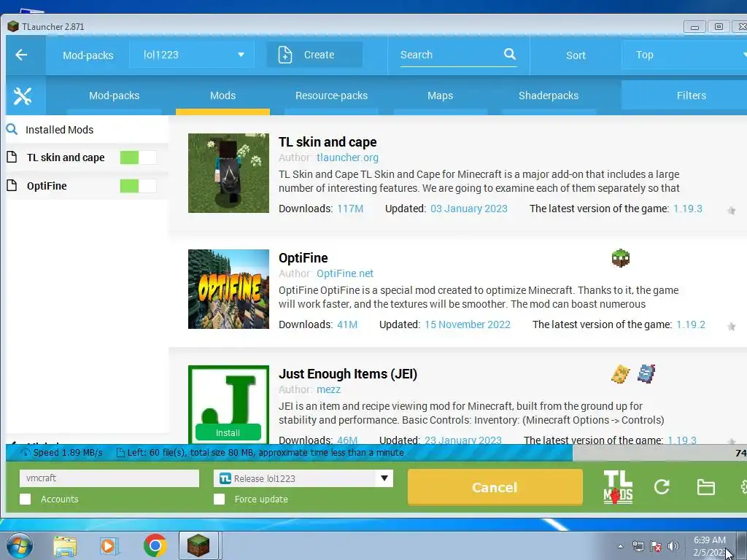Click the Action Center flag tray icon
The width and height of the screenshot is (747, 560).
656,545
